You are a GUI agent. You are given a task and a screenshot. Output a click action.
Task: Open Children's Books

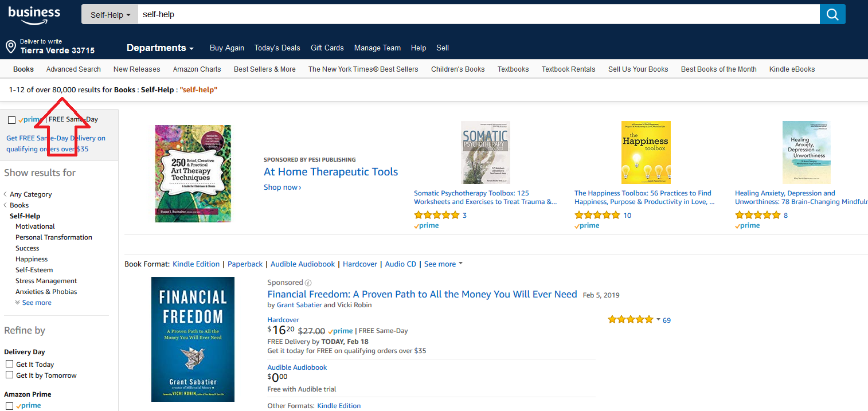[x=458, y=69]
